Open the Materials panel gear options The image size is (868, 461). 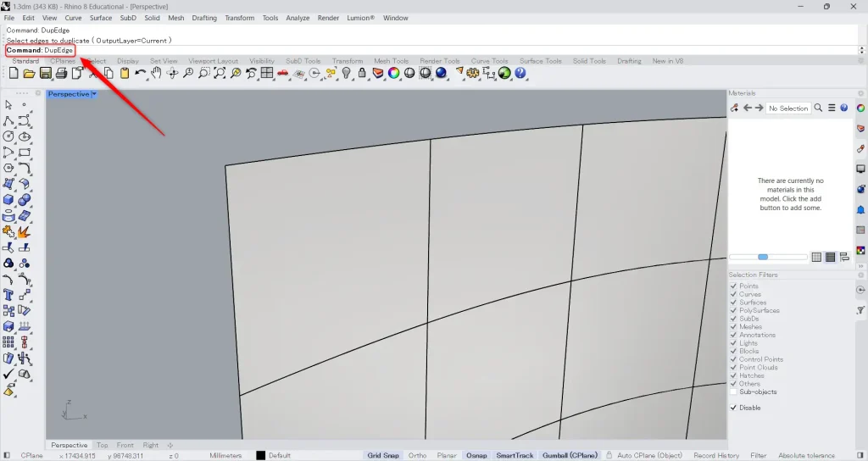[861, 93]
